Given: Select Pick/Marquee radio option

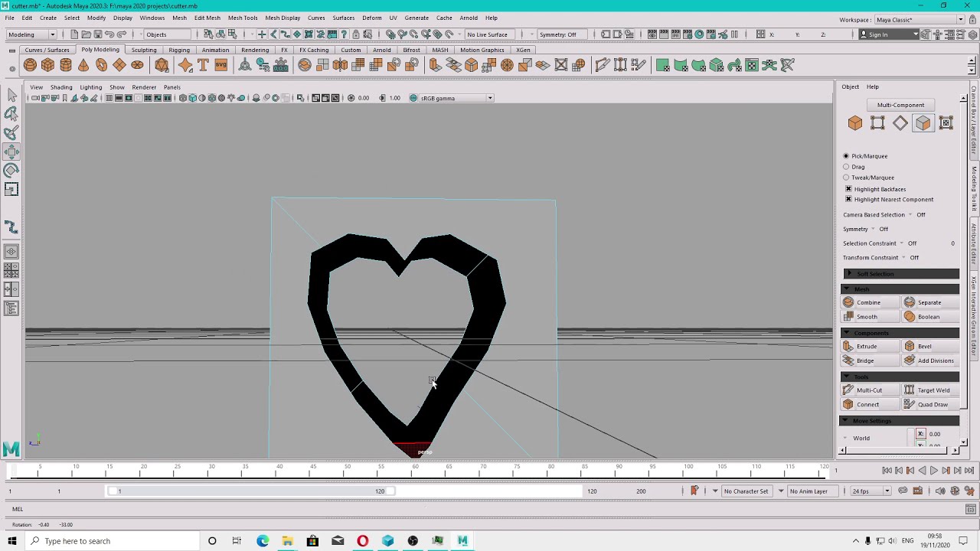Looking at the screenshot, I should (x=846, y=156).
